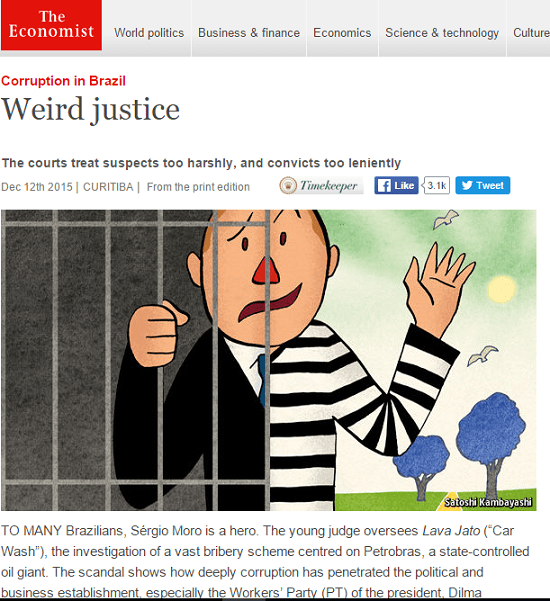Click the Timekeeper label
The image size is (550, 601).
pyautogui.click(x=328, y=186)
